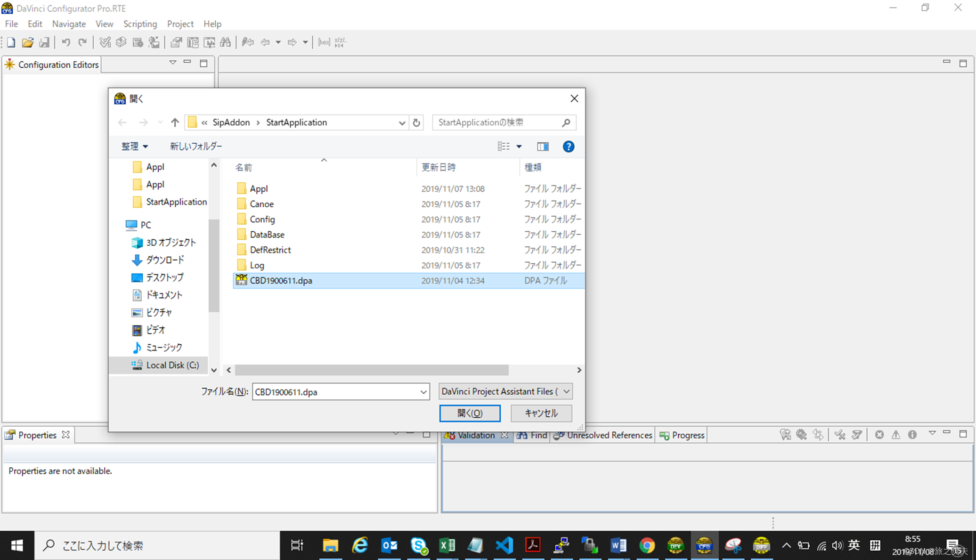Screen dimensions: 976x560
Task: Click the blue help icon in dialog
Action: click(x=568, y=146)
